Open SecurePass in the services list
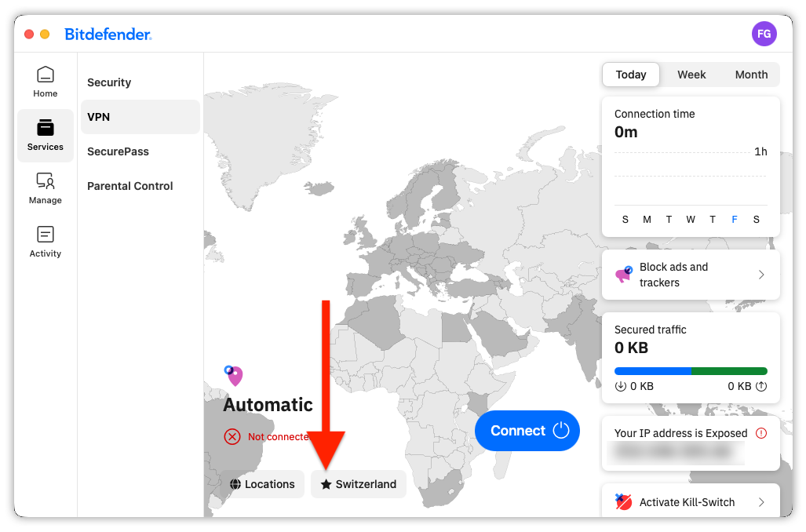 click(x=140, y=151)
